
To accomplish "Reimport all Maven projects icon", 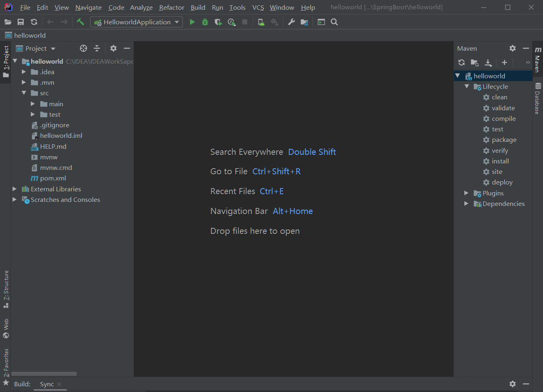I will point(462,62).
